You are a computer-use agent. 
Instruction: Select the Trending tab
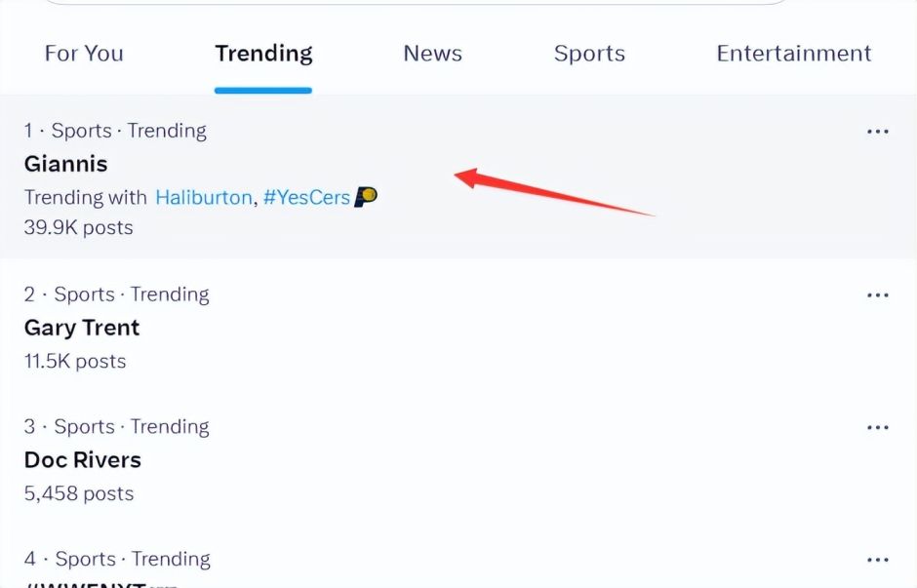[263, 54]
